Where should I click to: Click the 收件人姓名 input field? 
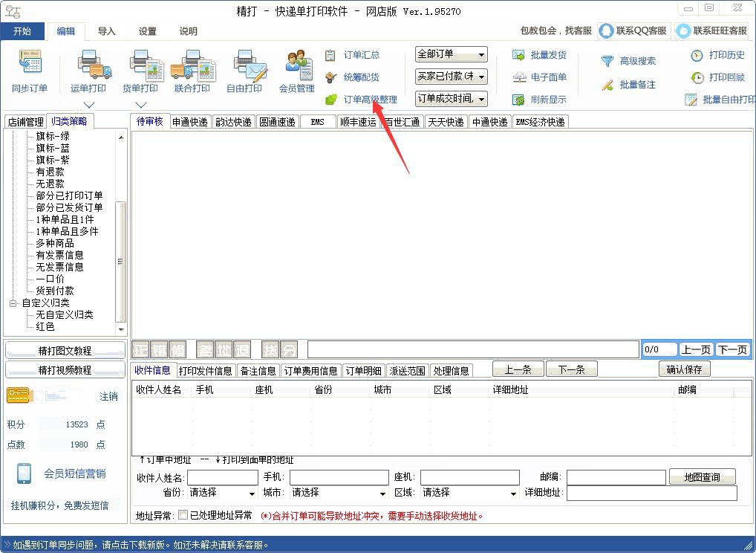[222, 478]
